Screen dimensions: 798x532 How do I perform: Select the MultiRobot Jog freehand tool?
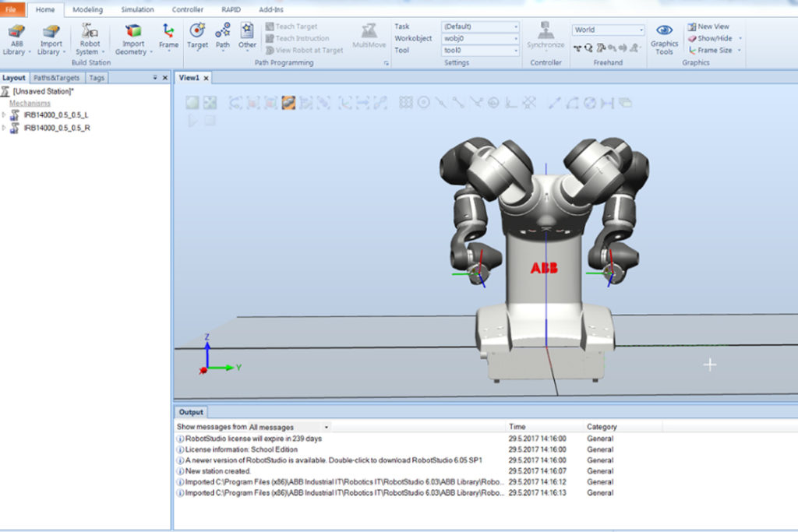634,48
